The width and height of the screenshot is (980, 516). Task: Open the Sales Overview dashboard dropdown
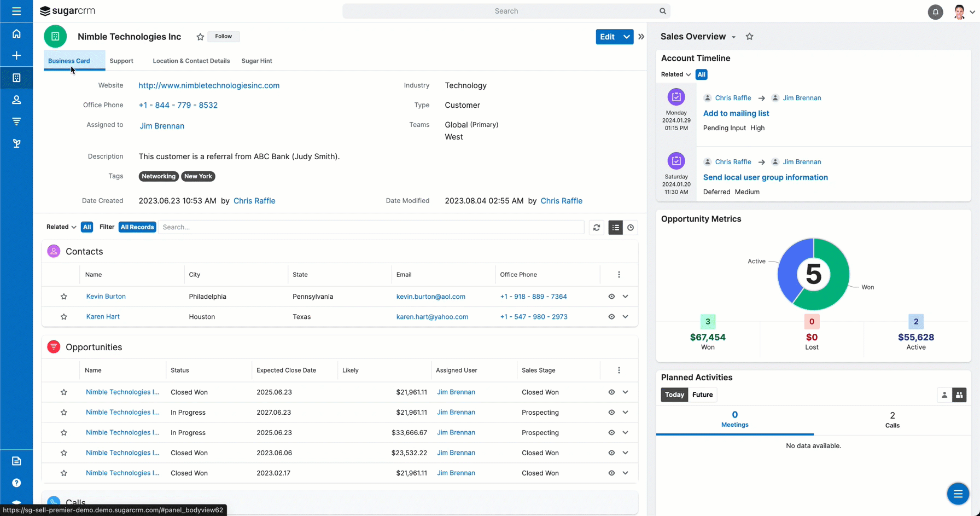point(733,37)
